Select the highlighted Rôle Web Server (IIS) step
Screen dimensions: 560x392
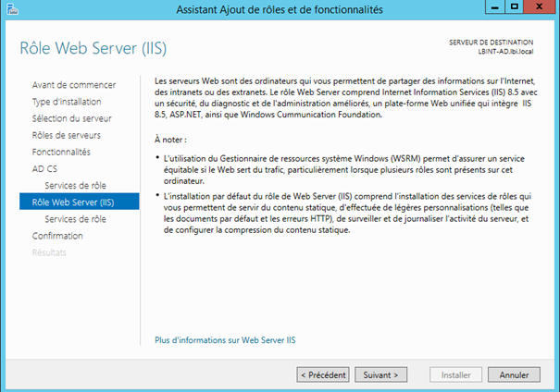tap(73, 202)
